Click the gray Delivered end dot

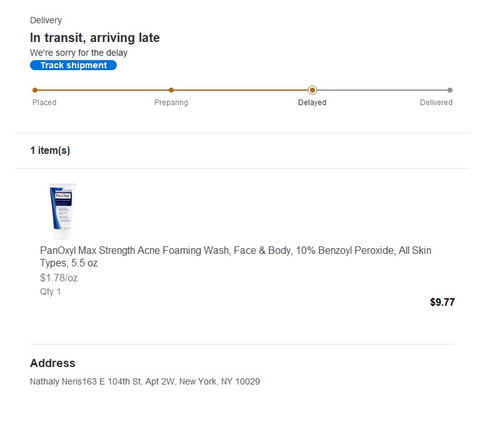[450, 90]
